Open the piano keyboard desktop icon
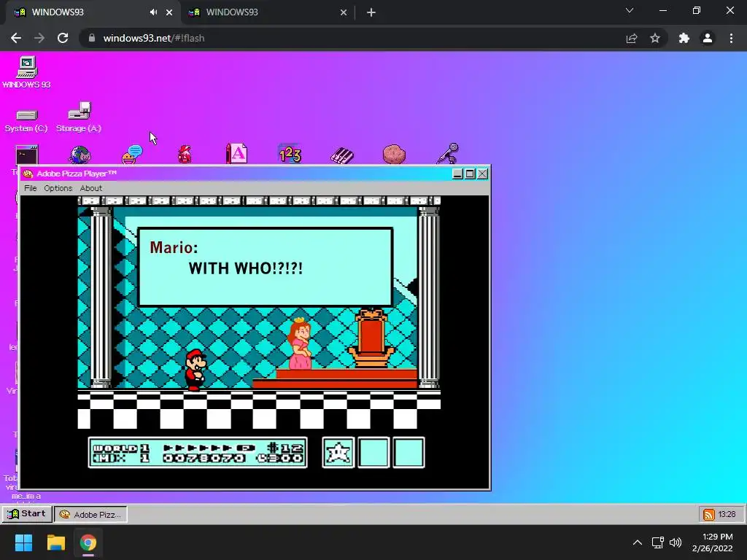 pyautogui.click(x=342, y=155)
